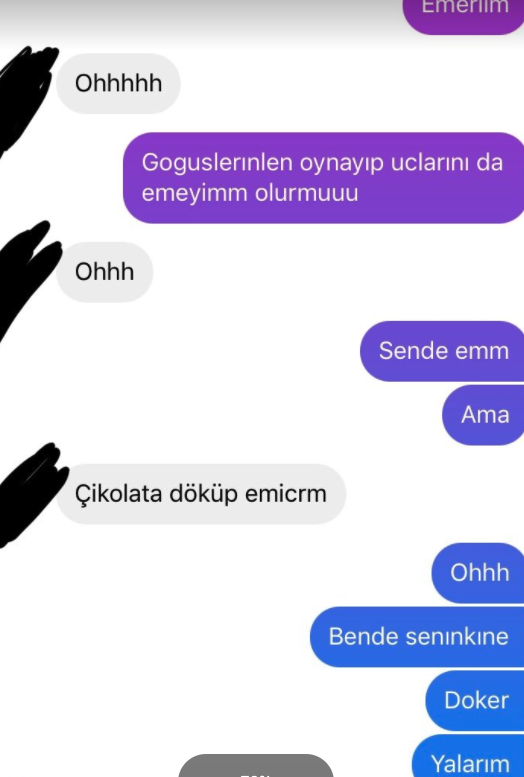Image resolution: width=524 pixels, height=777 pixels.
Task: Select the purple Sende emm bubble
Action: click(x=442, y=351)
